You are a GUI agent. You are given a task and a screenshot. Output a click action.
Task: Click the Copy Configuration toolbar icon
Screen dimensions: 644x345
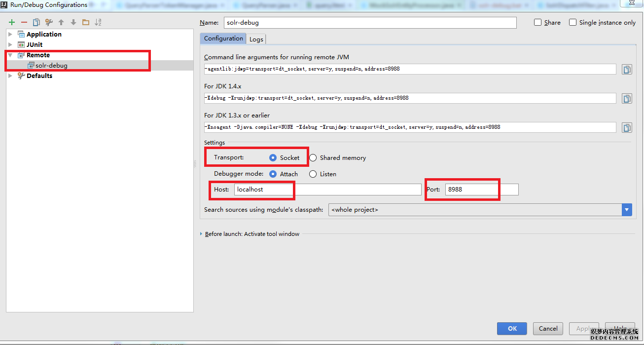36,22
